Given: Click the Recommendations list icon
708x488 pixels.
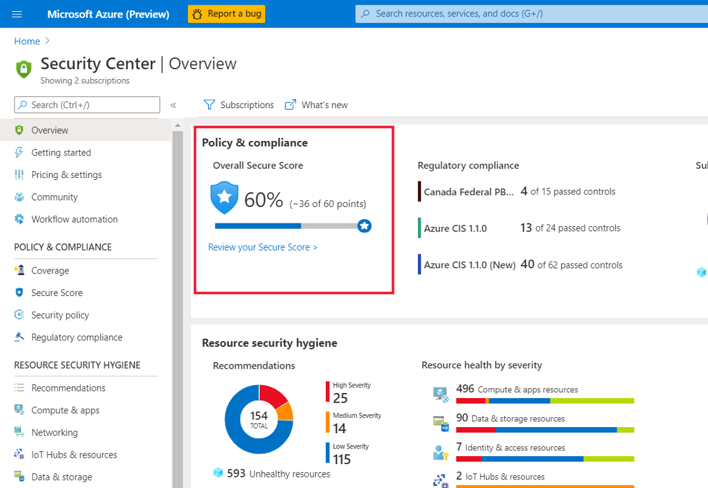Looking at the screenshot, I should pos(19,387).
